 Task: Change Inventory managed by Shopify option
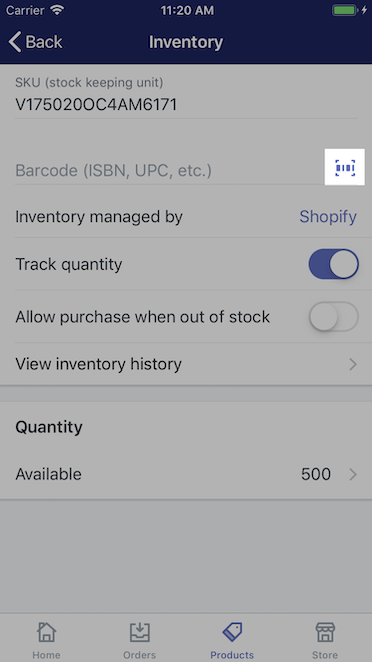coord(328,217)
